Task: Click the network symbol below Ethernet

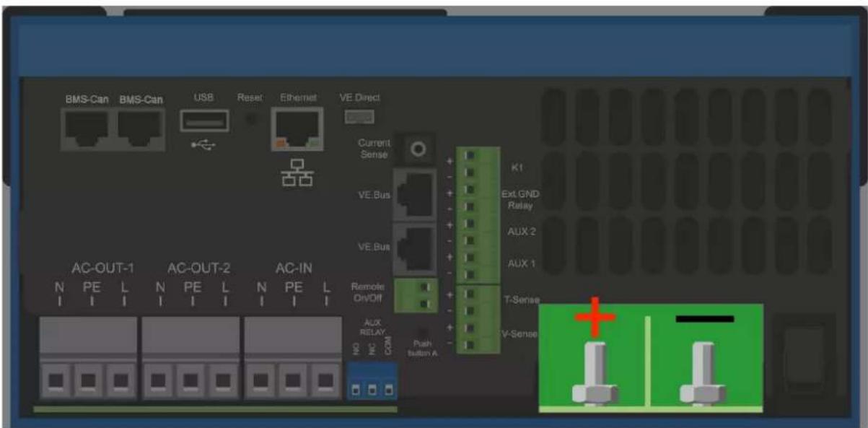Action: 297,172
